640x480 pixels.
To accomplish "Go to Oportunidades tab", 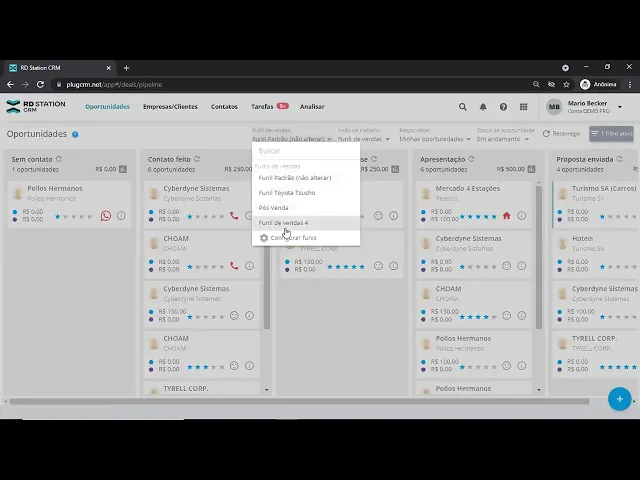I will (x=107, y=107).
